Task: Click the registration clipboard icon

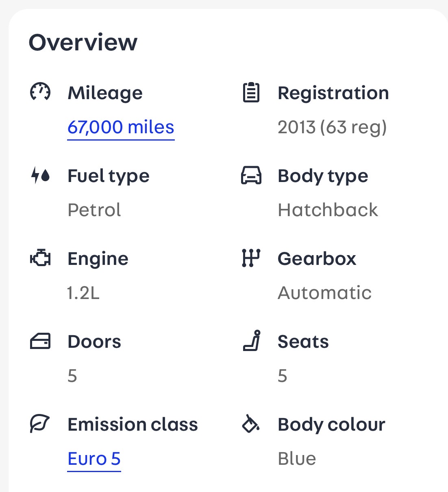Action: point(251,92)
